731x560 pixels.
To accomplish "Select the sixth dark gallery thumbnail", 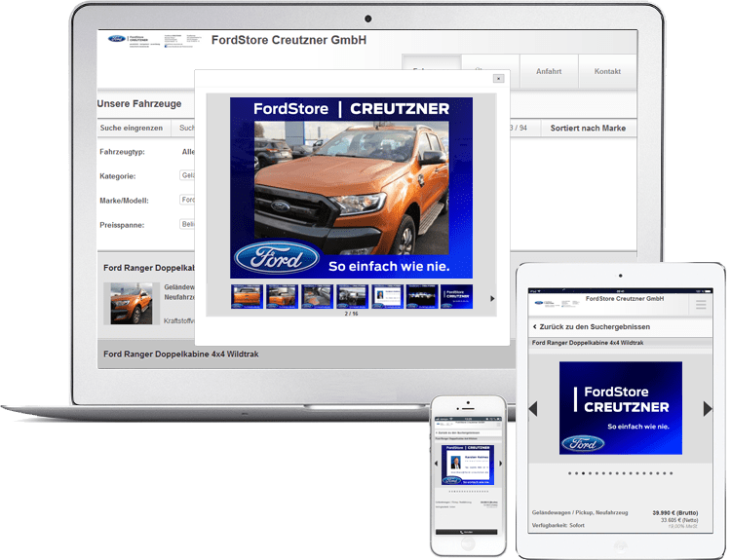I will [x=422, y=297].
